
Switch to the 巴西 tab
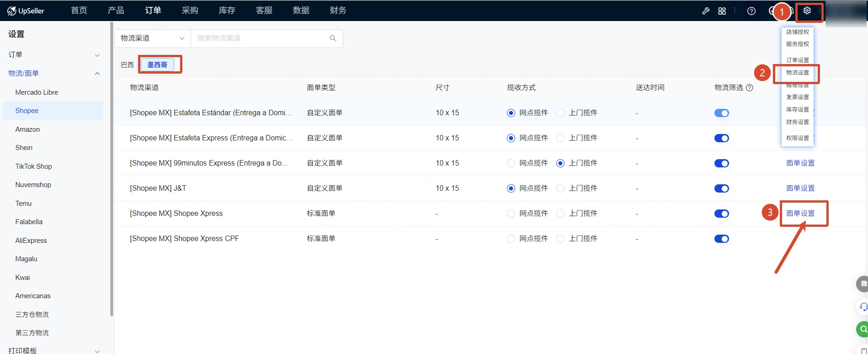(128, 65)
